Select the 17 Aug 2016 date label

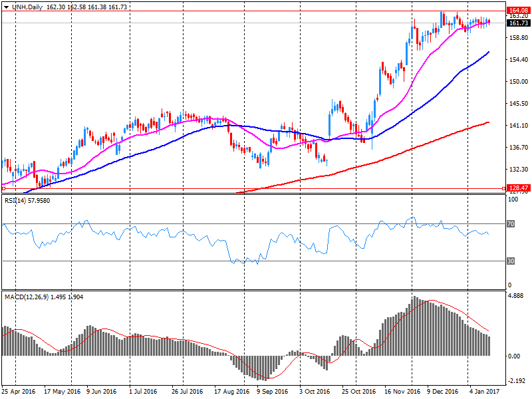tap(231, 392)
